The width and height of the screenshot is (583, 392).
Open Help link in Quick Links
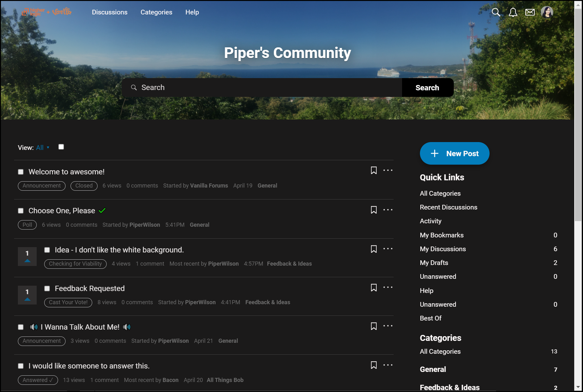point(427,291)
